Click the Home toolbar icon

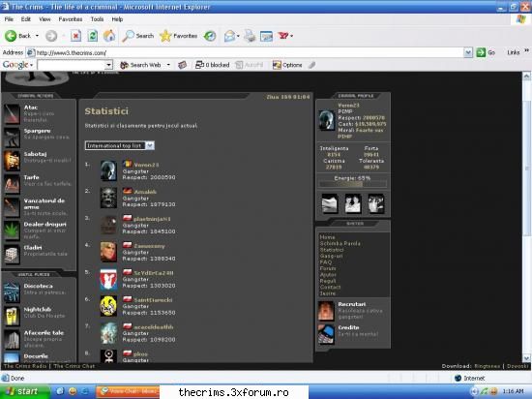[109, 36]
